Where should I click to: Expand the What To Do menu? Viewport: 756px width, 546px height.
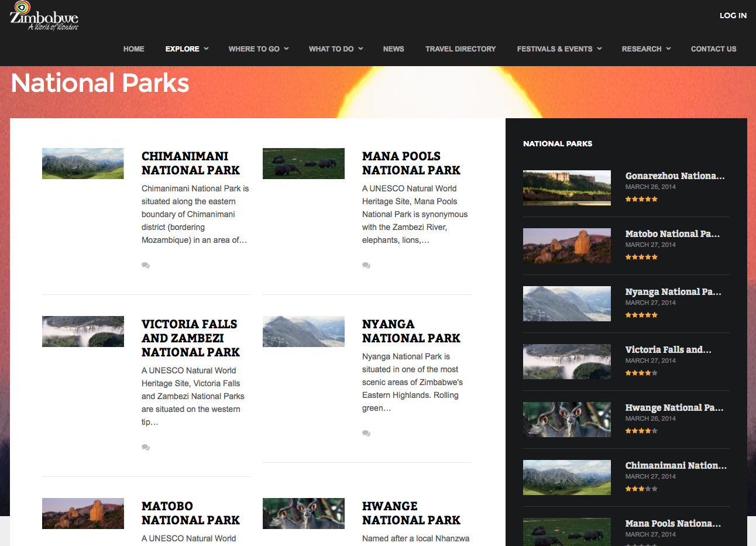click(x=335, y=49)
